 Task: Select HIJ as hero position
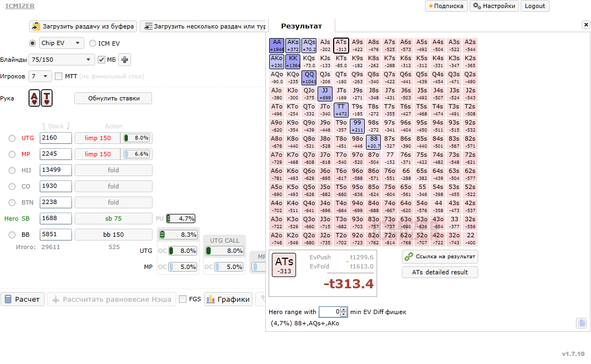tap(12, 170)
